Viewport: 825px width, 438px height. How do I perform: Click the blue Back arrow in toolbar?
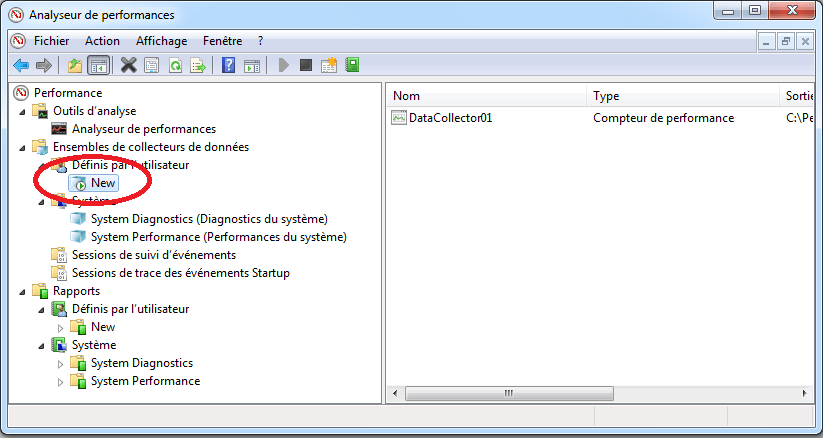pyautogui.click(x=21, y=65)
